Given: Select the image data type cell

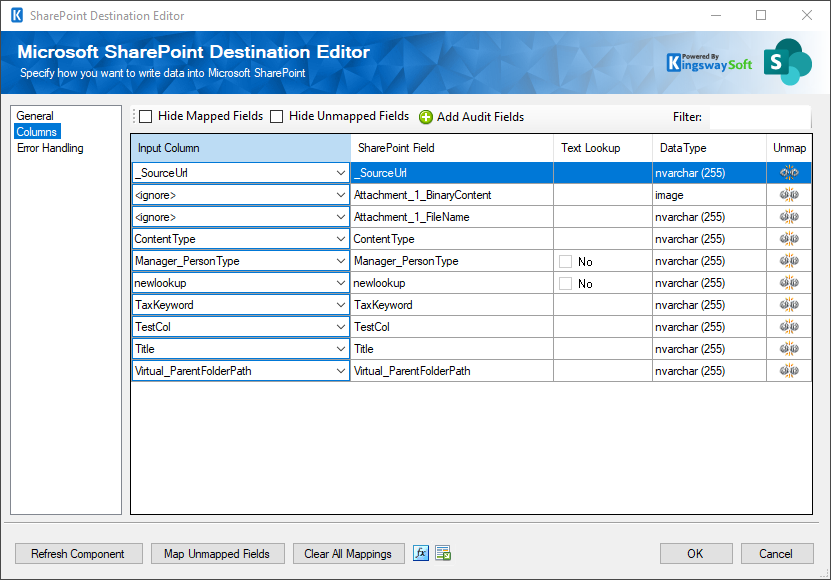Looking at the screenshot, I should [709, 195].
